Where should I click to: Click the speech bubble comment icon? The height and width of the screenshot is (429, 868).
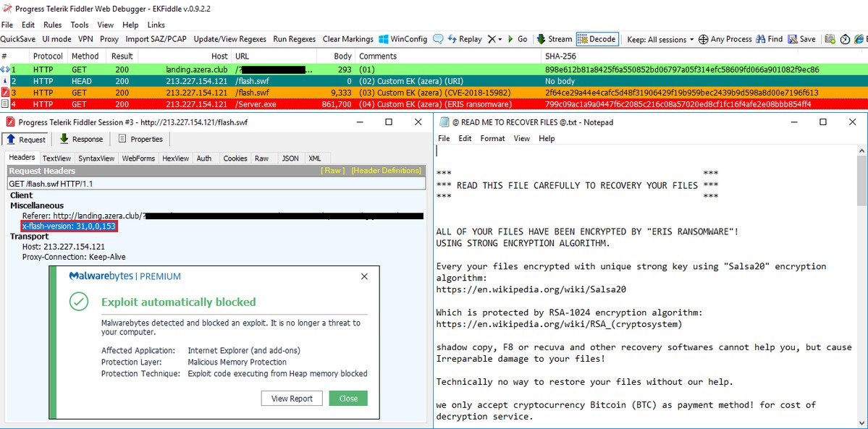point(439,39)
